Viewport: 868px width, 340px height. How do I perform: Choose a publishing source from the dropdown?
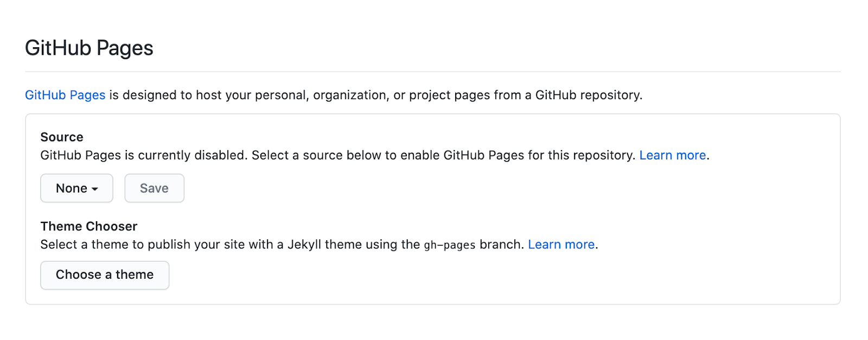click(76, 188)
